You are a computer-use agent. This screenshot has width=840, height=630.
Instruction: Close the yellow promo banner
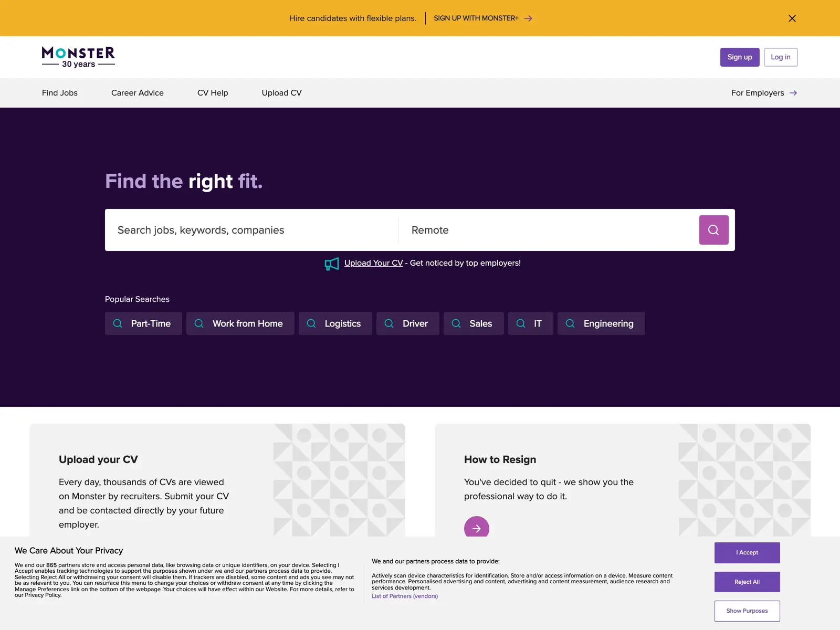(792, 18)
